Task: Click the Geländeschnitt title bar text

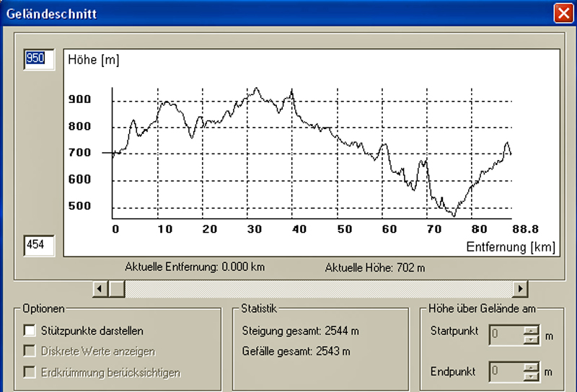Action: (47, 13)
